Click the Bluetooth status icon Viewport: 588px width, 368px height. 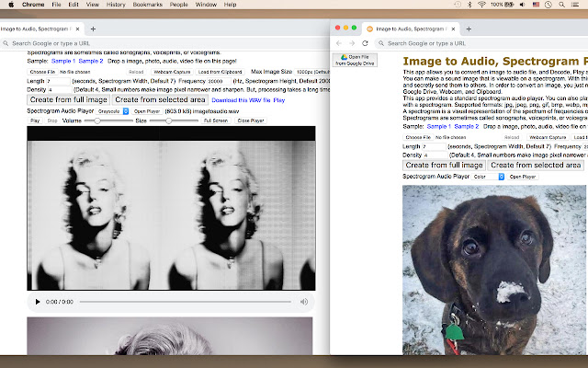pyautogui.click(x=469, y=5)
